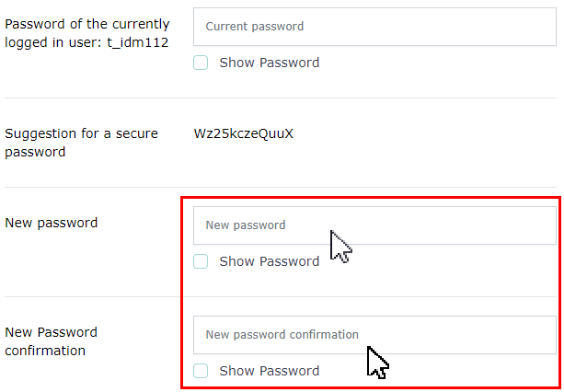Click the 'New password' placeholder text
The height and width of the screenshot is (392, 564).
point(245,225)
